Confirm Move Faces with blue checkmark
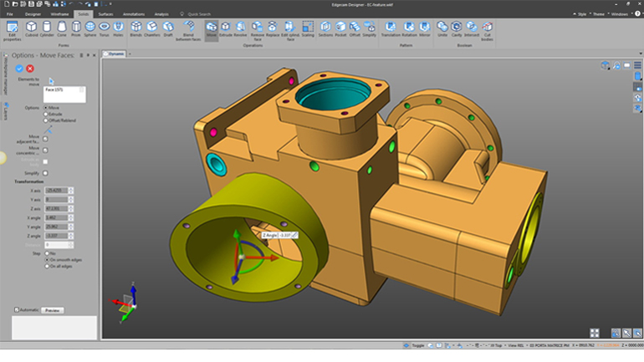 (x=19, y=69)
